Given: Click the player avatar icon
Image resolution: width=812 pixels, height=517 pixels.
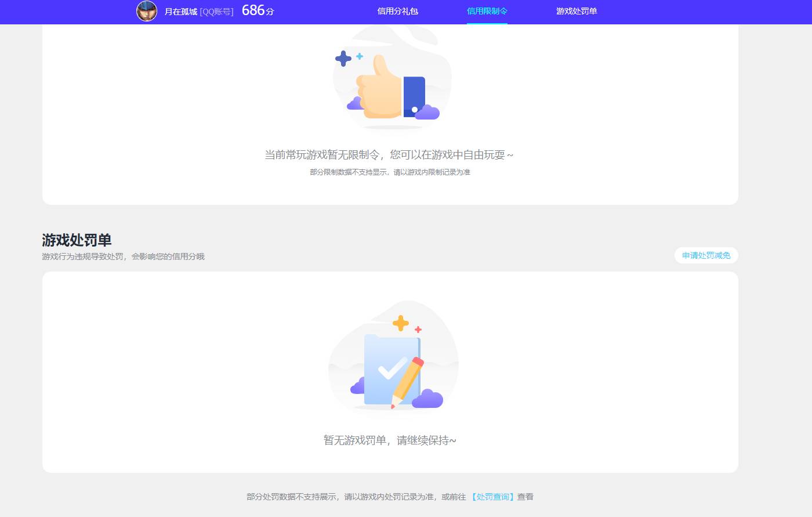Looking at the screenshot, I should [147, 12].
